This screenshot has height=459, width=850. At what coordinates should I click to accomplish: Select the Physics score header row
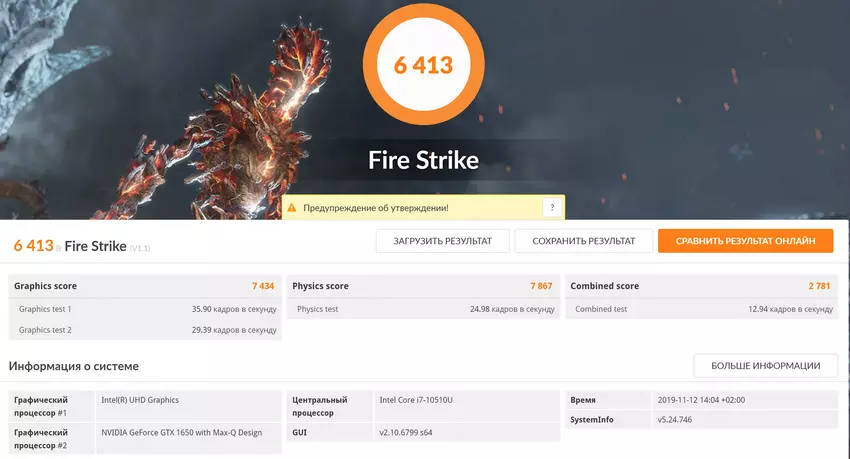click(423, 286)
